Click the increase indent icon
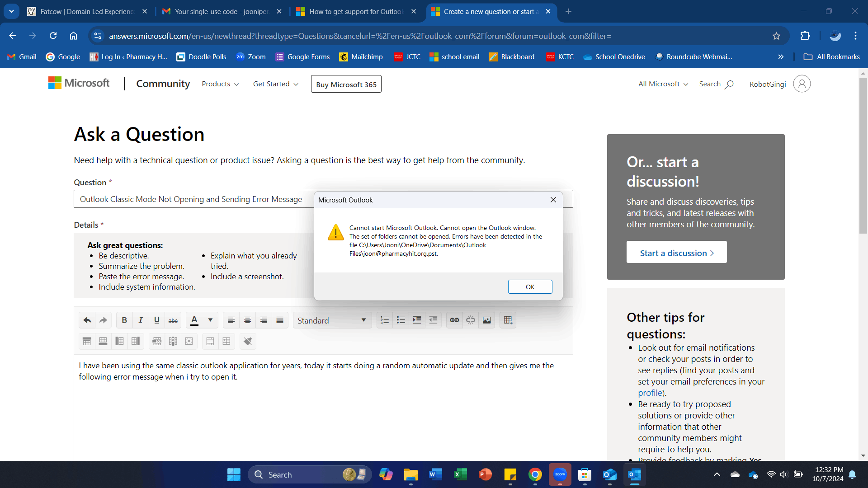The width and height of the screenshot is (868, 488). coord(417,320)
